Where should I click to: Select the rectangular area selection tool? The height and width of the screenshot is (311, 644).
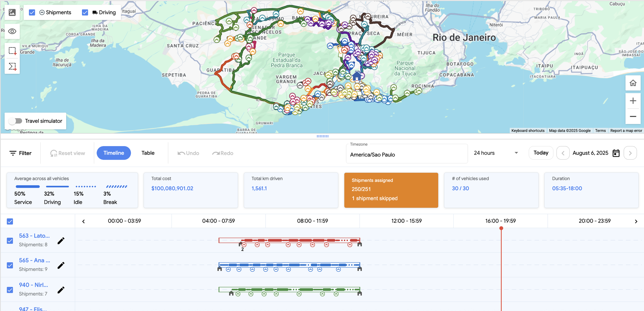click(x=12, y=50)
